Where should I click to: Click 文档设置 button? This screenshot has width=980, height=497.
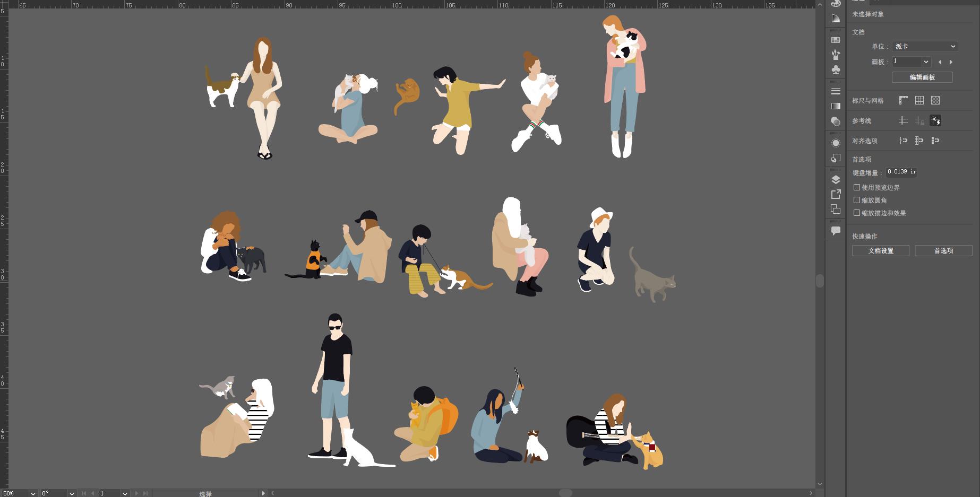tap(881, 251)
